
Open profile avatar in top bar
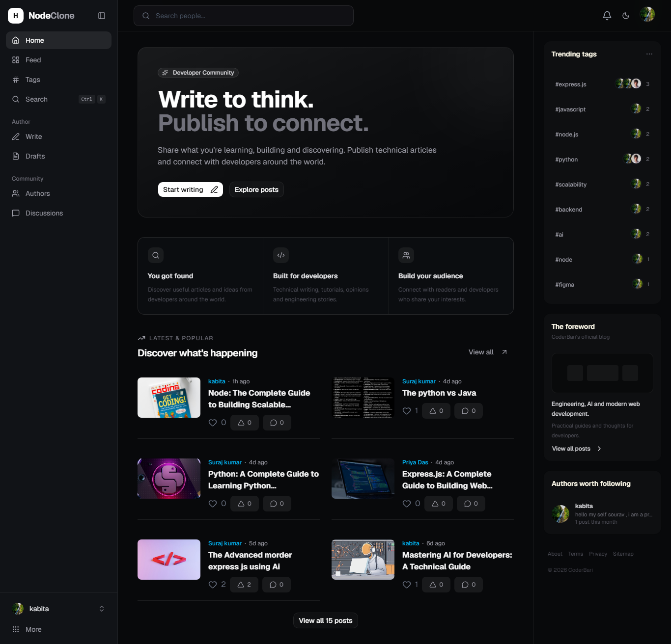647,15
